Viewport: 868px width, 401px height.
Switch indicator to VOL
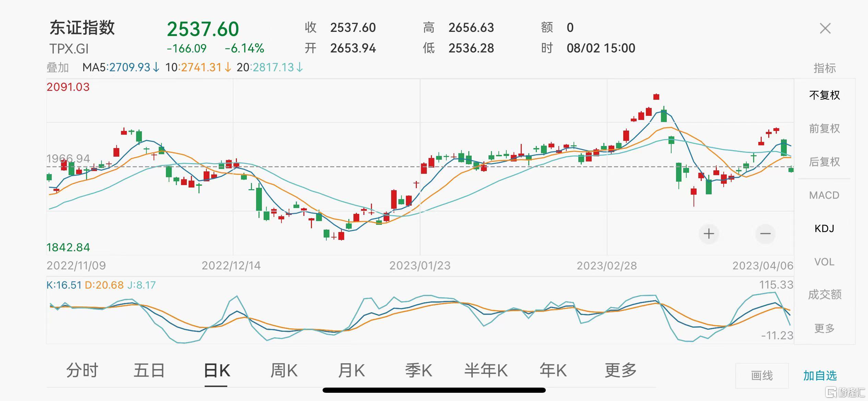(824, 262)
